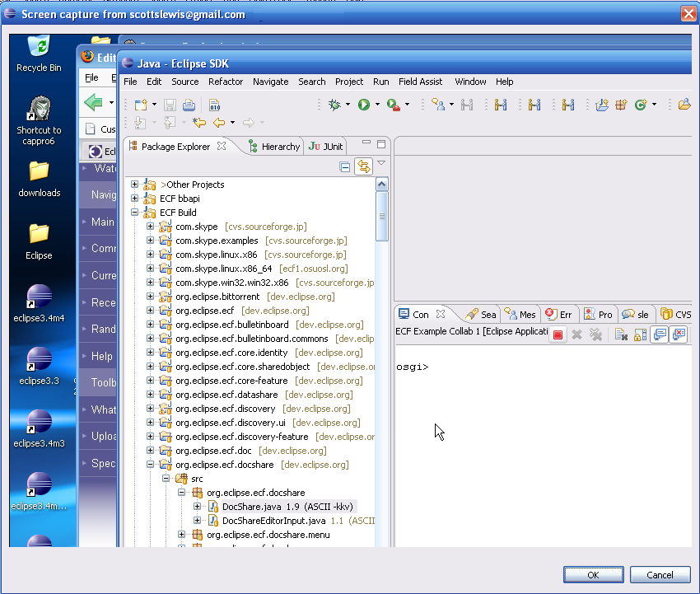The width and height of the screenshot is (700, 594).
Task: Click the New Java Class icon
Action: pos(641,105)
